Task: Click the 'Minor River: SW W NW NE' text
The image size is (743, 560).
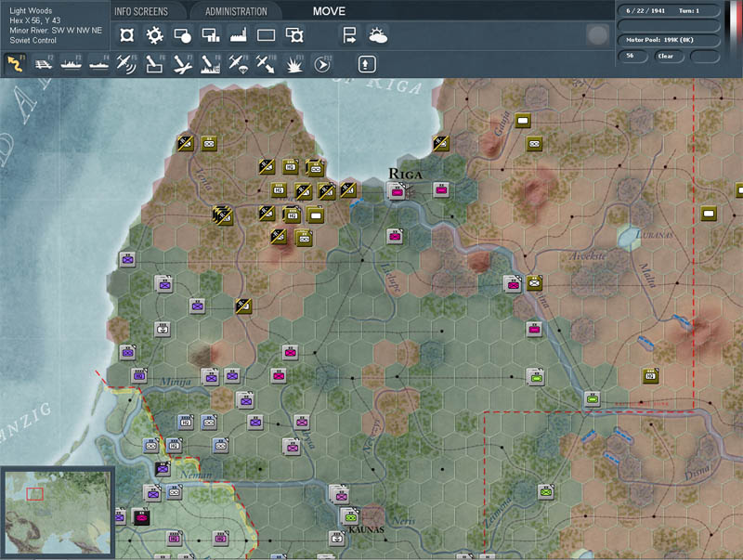Action: tap(56, 31)
